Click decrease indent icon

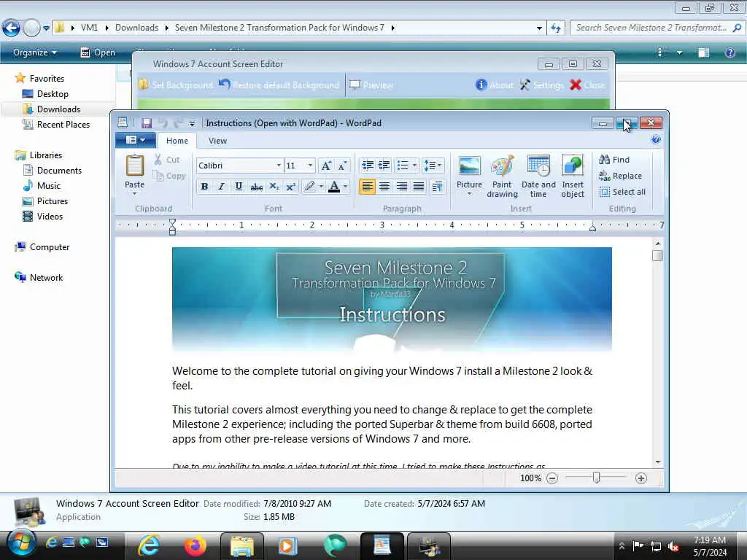pyautogui.click(x=368, y=166)
